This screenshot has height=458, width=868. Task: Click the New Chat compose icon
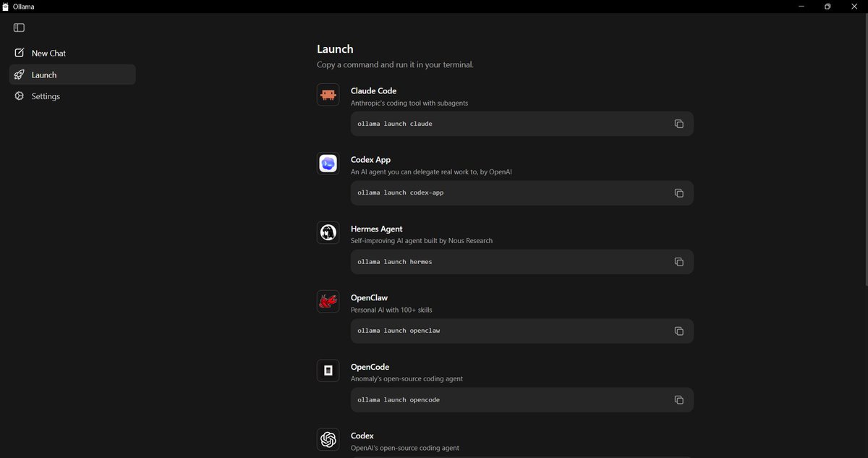(x=20, y=53)
